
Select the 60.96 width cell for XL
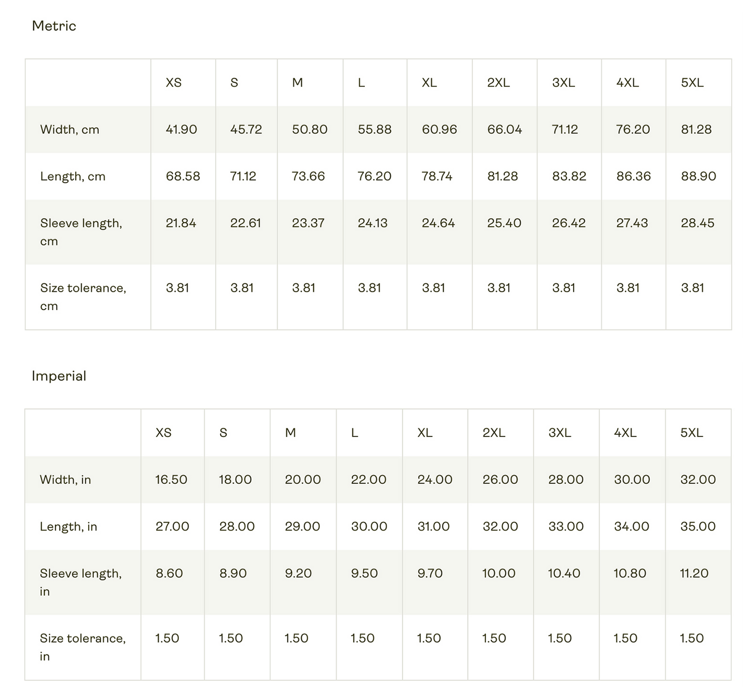[439, 130]
